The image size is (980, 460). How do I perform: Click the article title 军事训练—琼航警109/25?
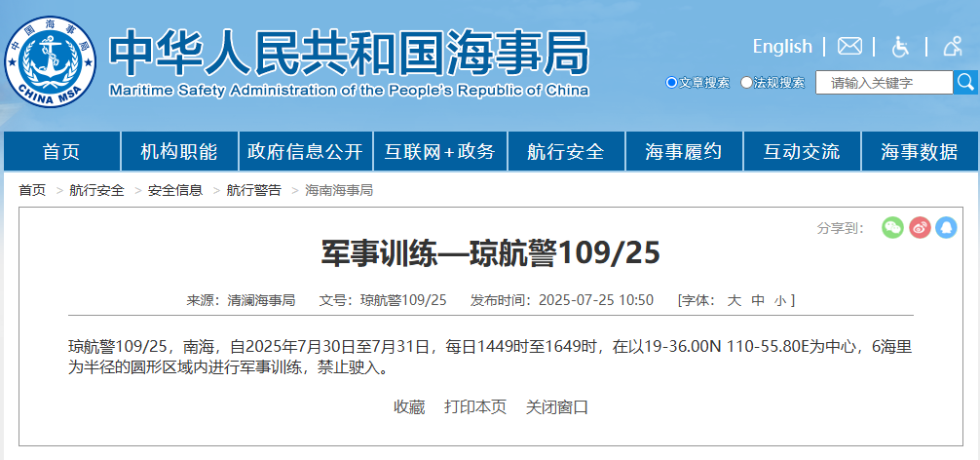click(491, 253)
